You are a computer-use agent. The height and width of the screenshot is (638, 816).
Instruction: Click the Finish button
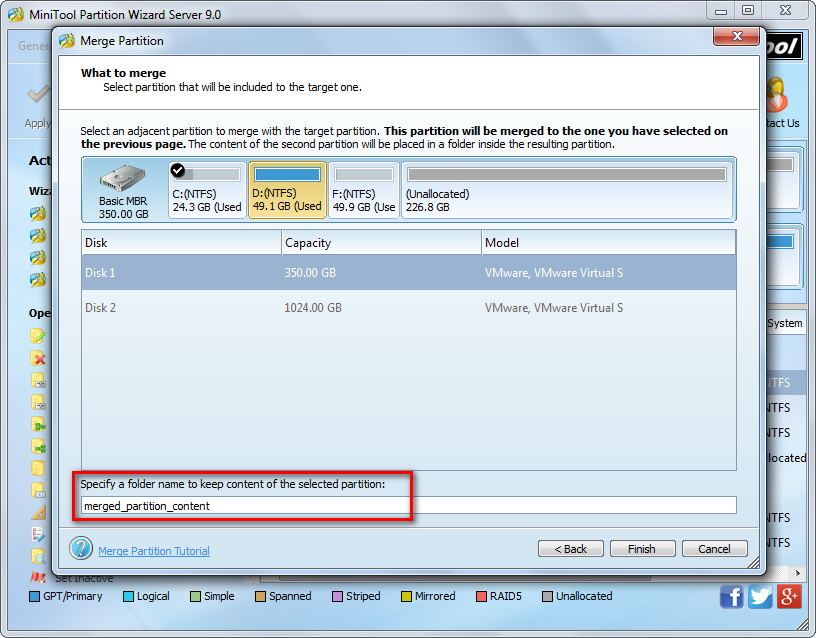[x=642, y=548]
